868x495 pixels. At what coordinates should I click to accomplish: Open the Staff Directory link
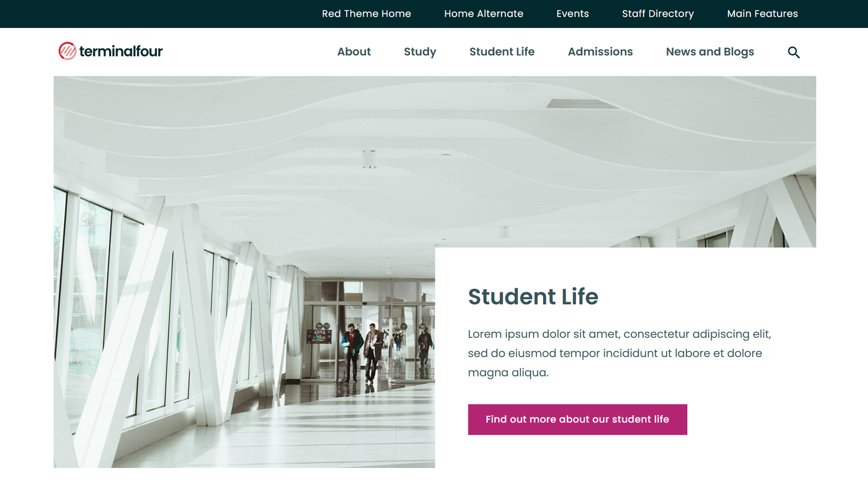click(x=658, y=14)
